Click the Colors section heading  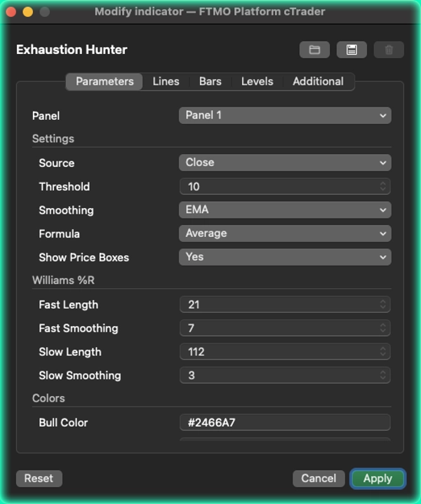coord(48,398)
